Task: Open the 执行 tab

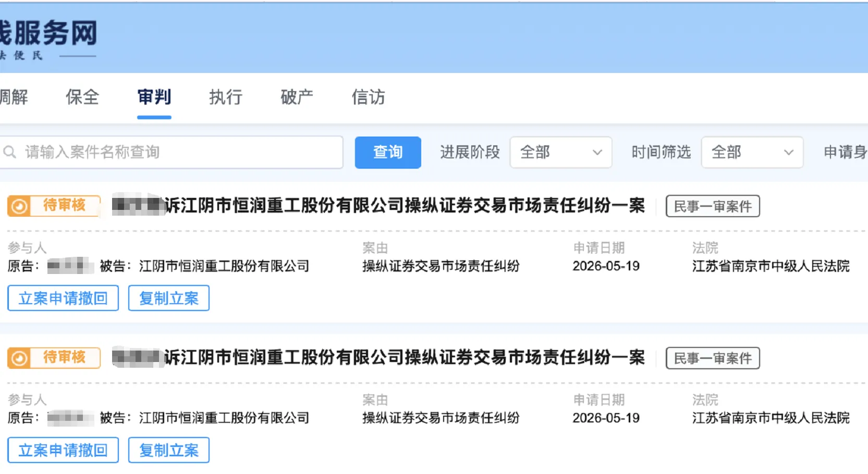Action: click(226, 97)
